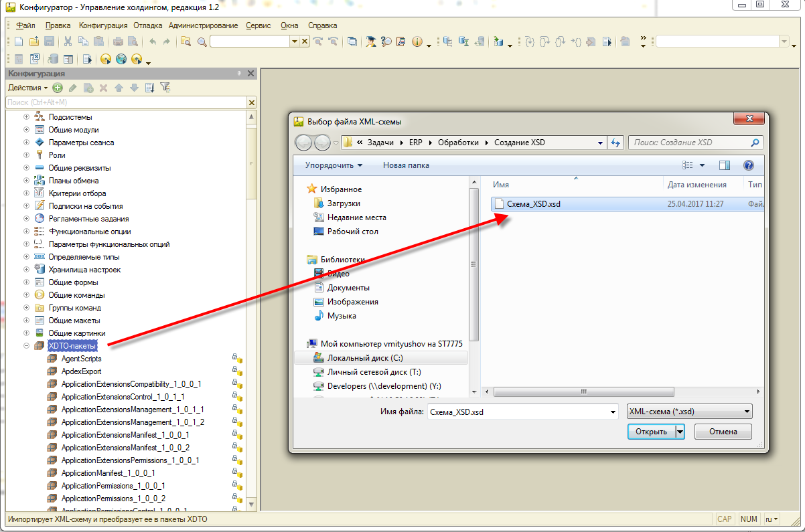Click the pencil Edit icon in Configuration panel

point(72,88)
